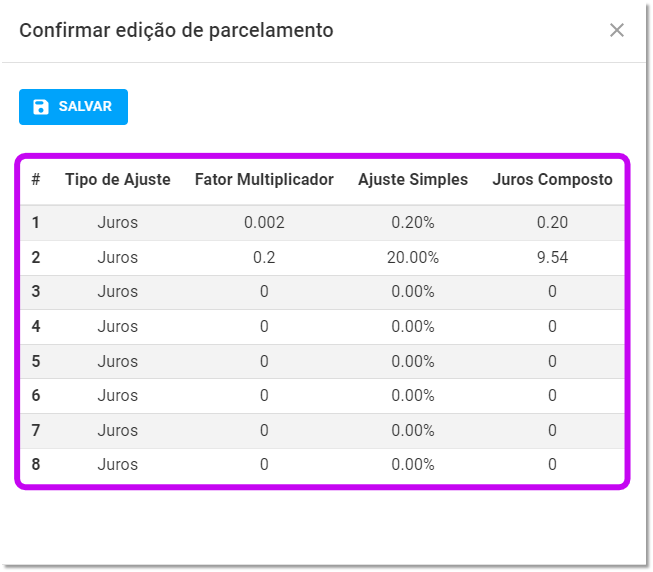This screenshot has height=572, width=653.
Task: Select the 0.2 multiplier in row 2
Action: click(x=264, y=258)
